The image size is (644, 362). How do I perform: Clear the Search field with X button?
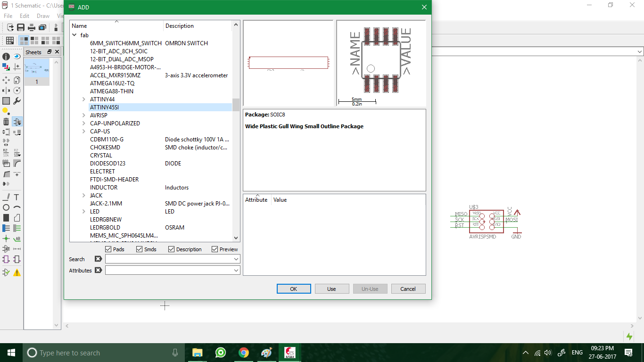[x=98, y=259]
